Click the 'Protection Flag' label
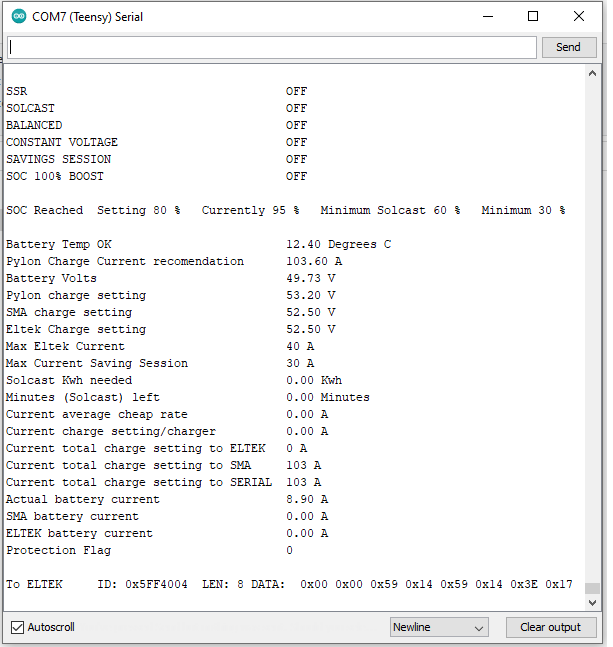613x647 pixels. pos(58,550)
